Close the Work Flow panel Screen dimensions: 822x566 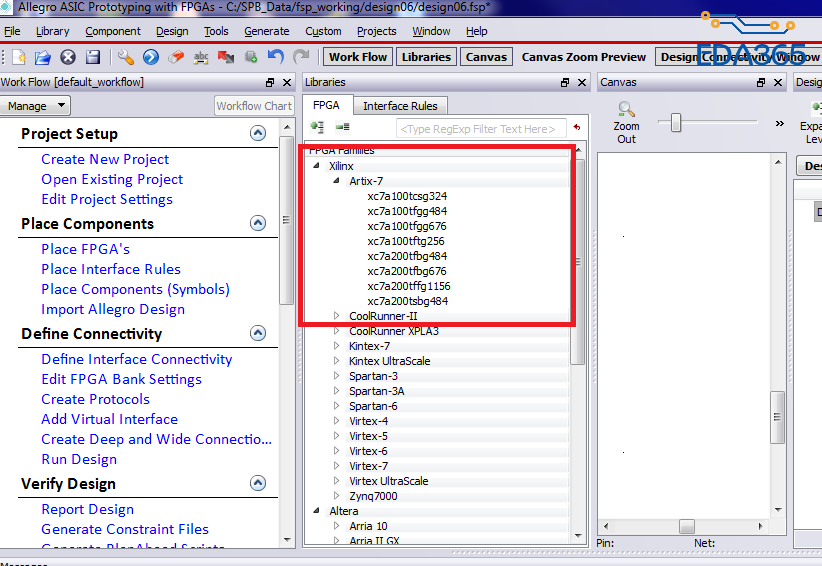pos(287,82)
